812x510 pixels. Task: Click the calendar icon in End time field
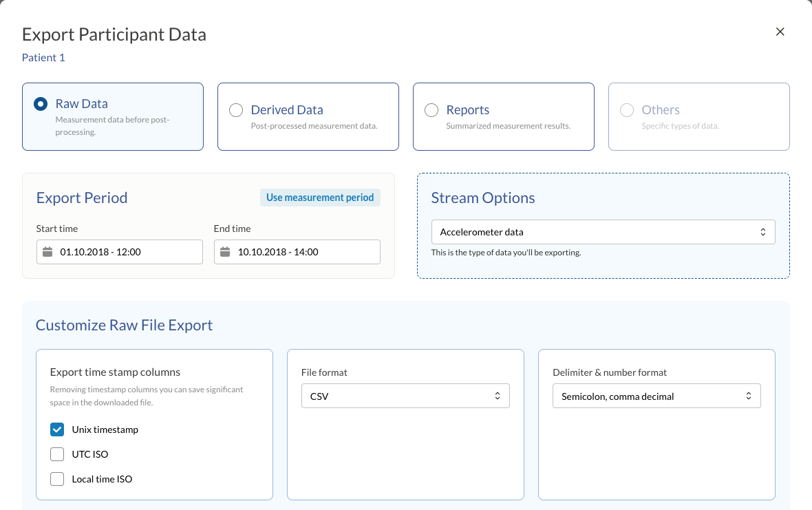click(x=225, y=252)
